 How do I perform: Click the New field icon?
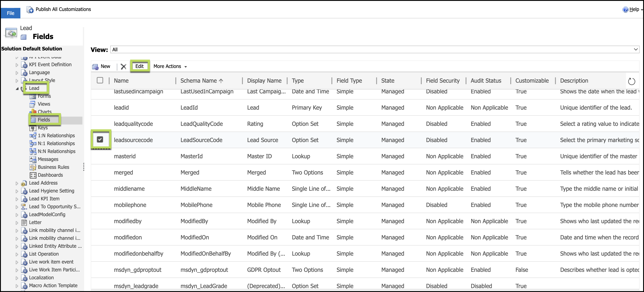95,66
